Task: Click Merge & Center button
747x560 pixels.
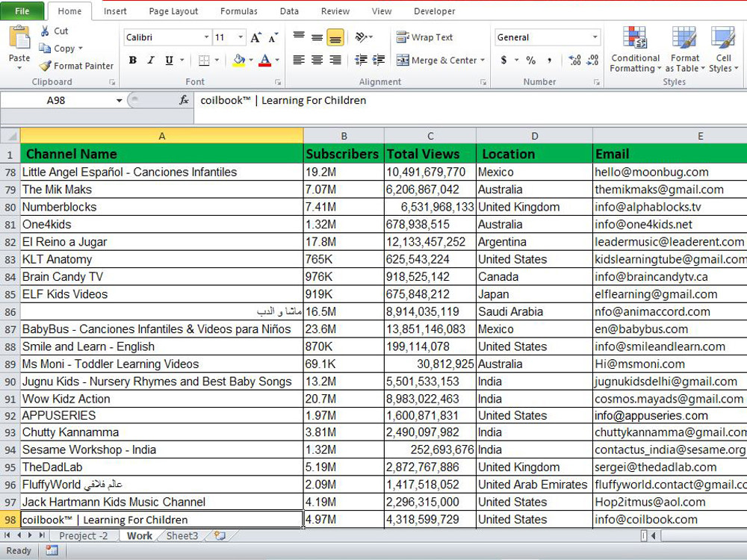Action: pos(436,60)
